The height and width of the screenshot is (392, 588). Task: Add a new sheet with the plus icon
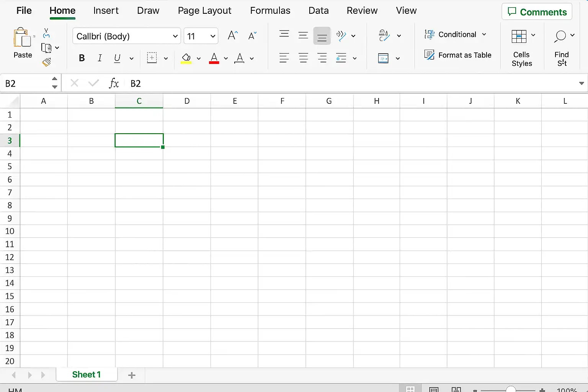click(132, 375)
